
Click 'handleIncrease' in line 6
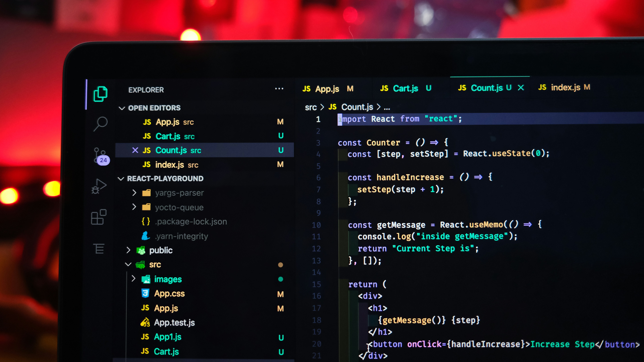tap(410, 177)
